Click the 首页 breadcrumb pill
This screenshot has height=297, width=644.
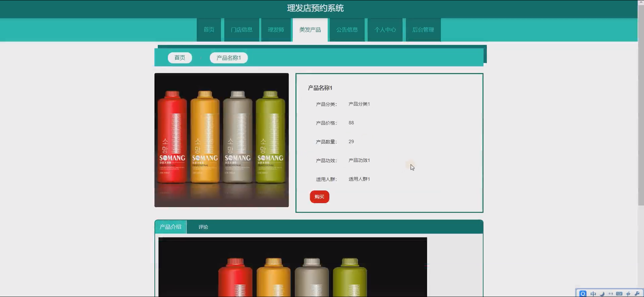[180, 58]
